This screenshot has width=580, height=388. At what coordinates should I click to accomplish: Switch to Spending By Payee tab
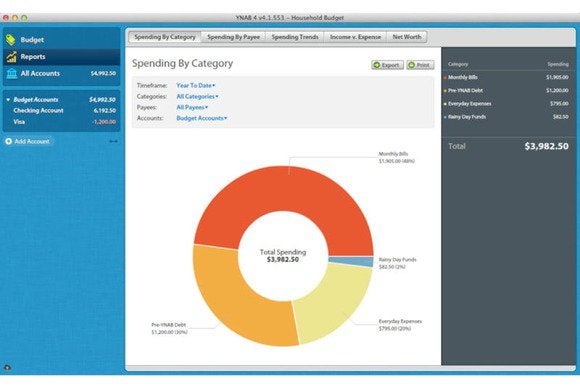[233, 37]
